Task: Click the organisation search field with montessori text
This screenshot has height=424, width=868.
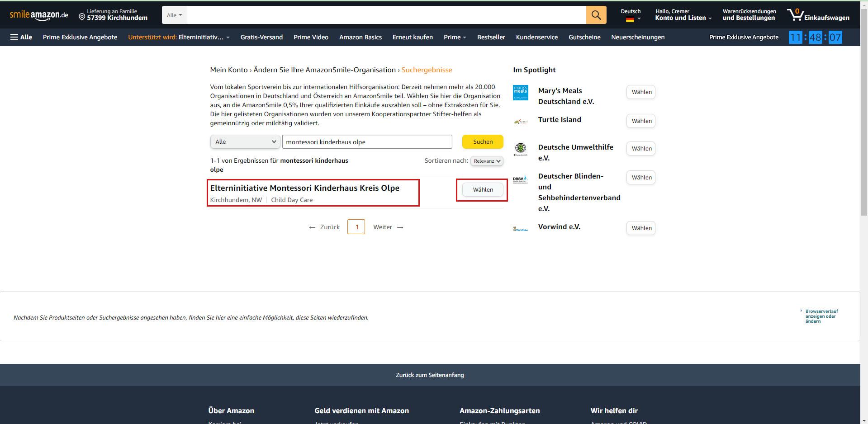Action: (367, 141)
